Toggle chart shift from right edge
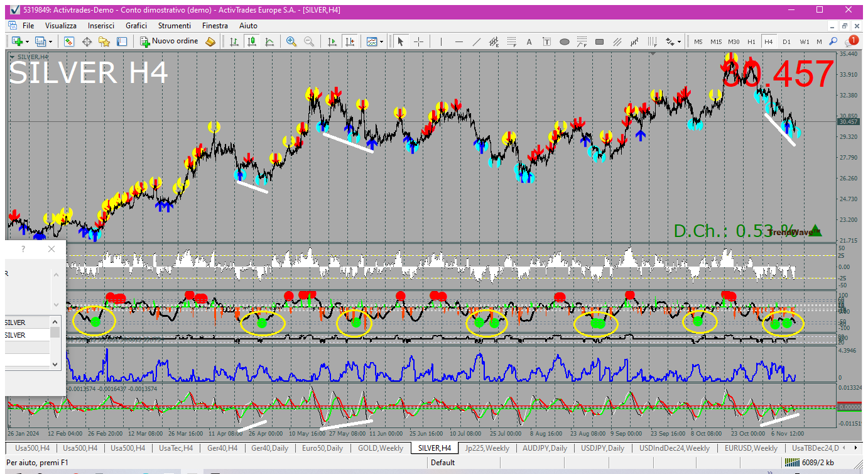The width and height of the screenshot is (868, 474). tap(350, 41)
